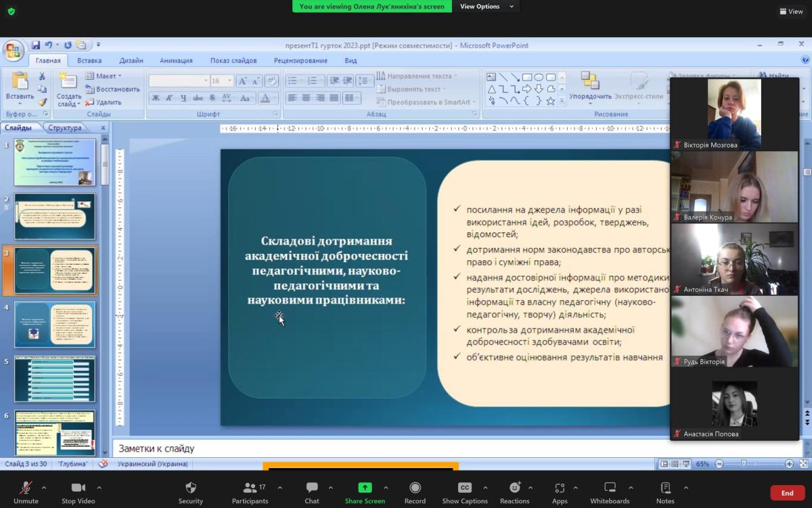This screenshot has width=812, height=508.
Task: Open the Структура outline tab
Action: tap(65, 127)
